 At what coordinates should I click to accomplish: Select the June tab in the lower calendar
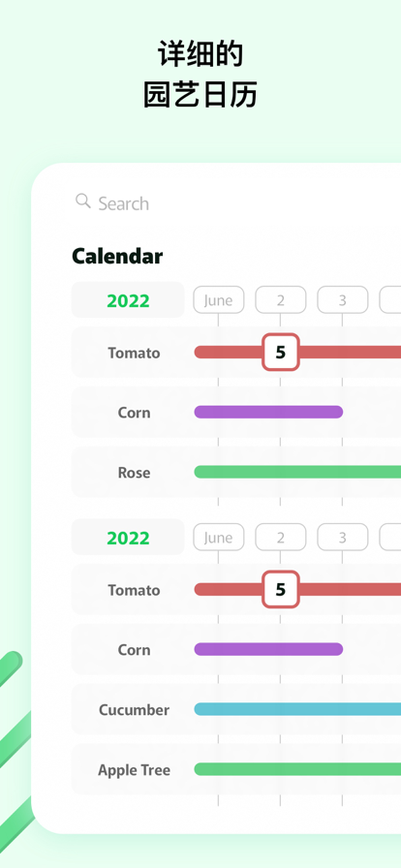tap(218, 537)
